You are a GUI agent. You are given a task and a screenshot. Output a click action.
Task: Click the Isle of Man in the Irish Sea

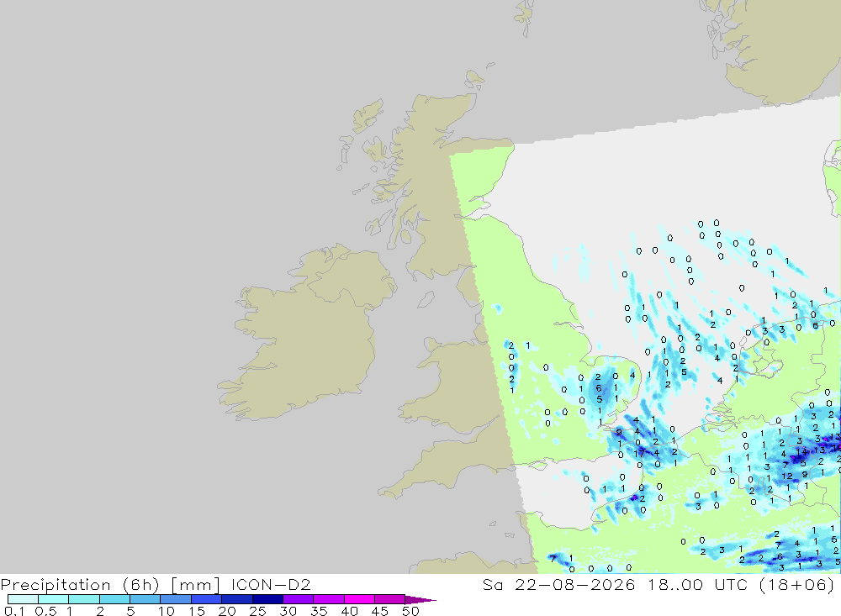tap(426, 299)
